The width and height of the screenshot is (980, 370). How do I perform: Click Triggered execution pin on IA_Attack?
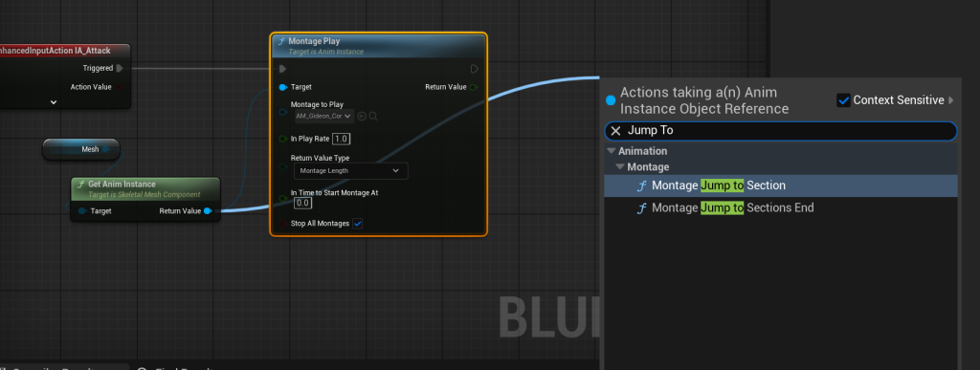(x=120, y=68)
